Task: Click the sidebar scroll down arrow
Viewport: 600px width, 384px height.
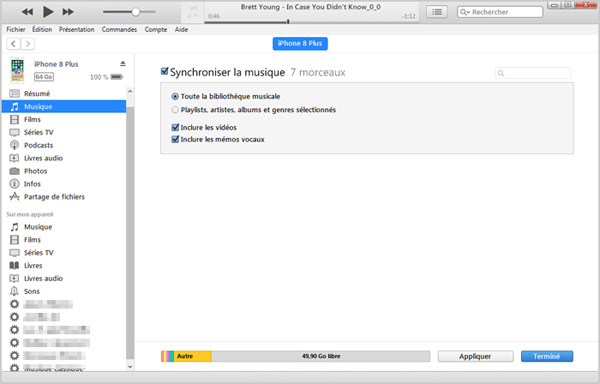Action: 130,366
